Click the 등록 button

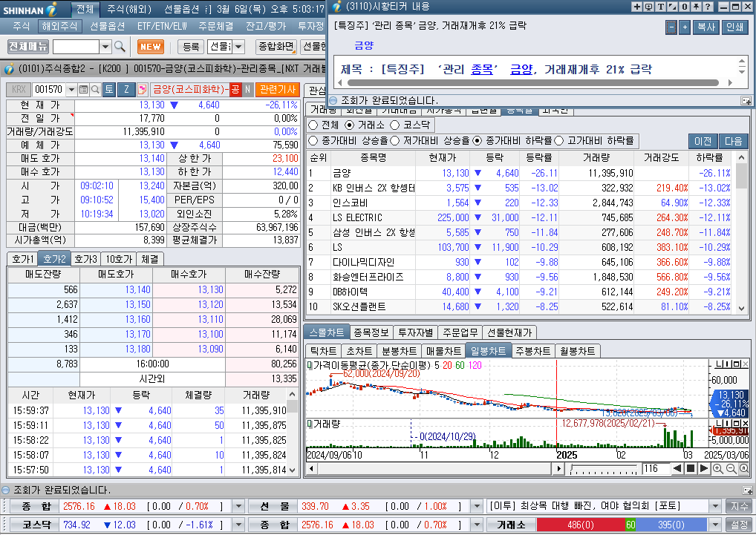tap(191, 47)
